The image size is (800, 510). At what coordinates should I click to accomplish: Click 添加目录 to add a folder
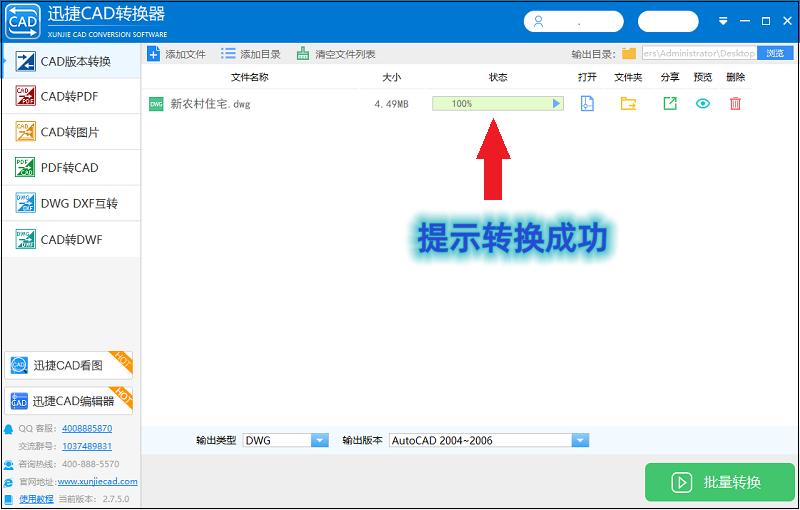[x=251, y=54]
